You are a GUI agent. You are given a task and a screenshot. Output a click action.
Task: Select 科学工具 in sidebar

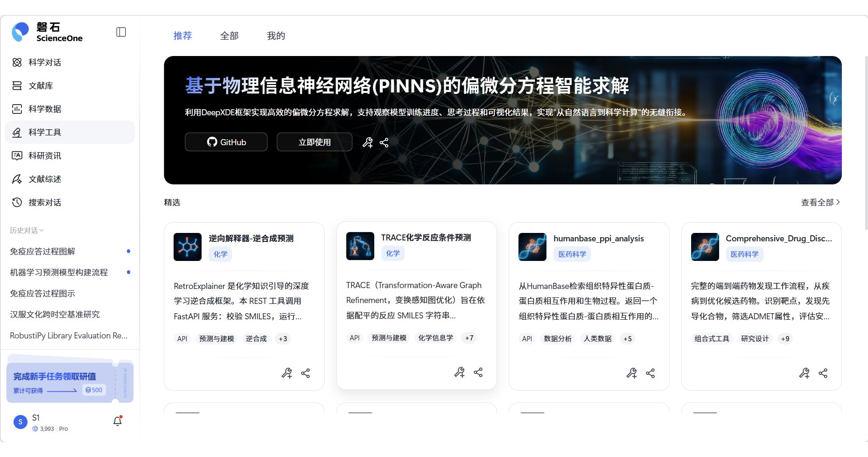click(70, 132)
